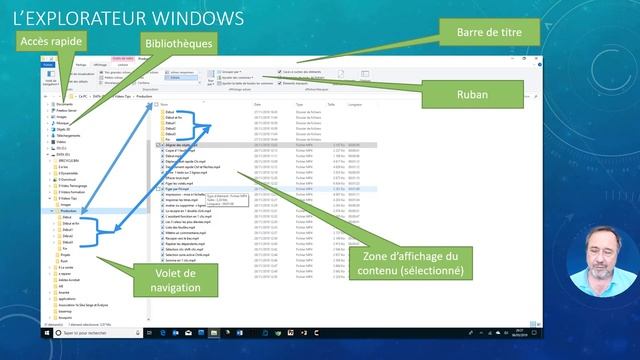
Task: Open the Fin folder in file list
Action: 166,140
